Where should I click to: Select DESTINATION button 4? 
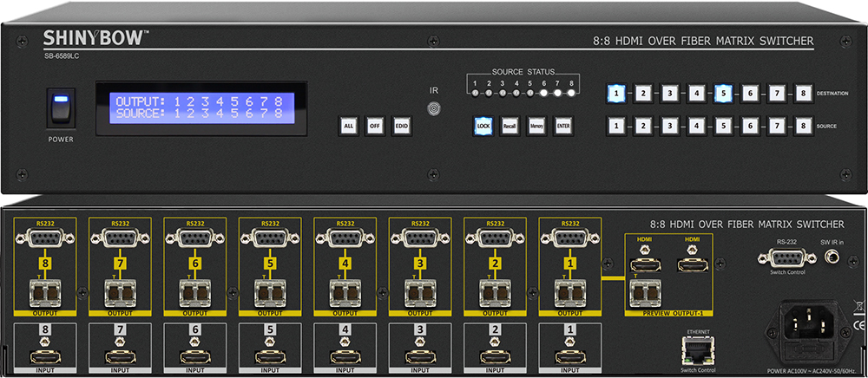(x=696, y=94)
